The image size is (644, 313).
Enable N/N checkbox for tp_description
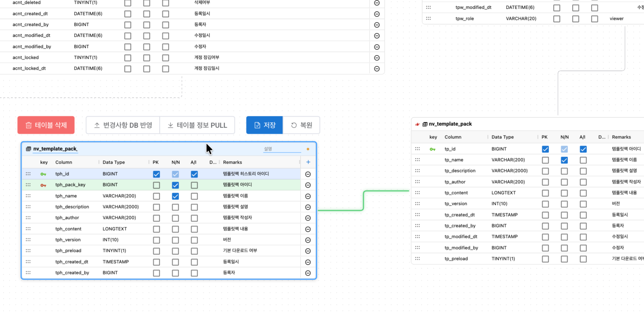pyautogui.click(x=564, y=171)
